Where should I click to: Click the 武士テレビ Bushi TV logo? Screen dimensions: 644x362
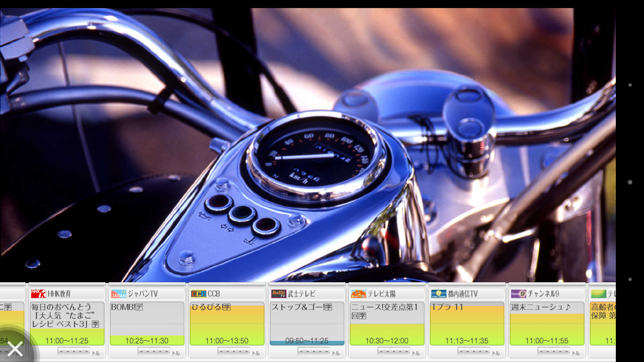pos(278,294)
